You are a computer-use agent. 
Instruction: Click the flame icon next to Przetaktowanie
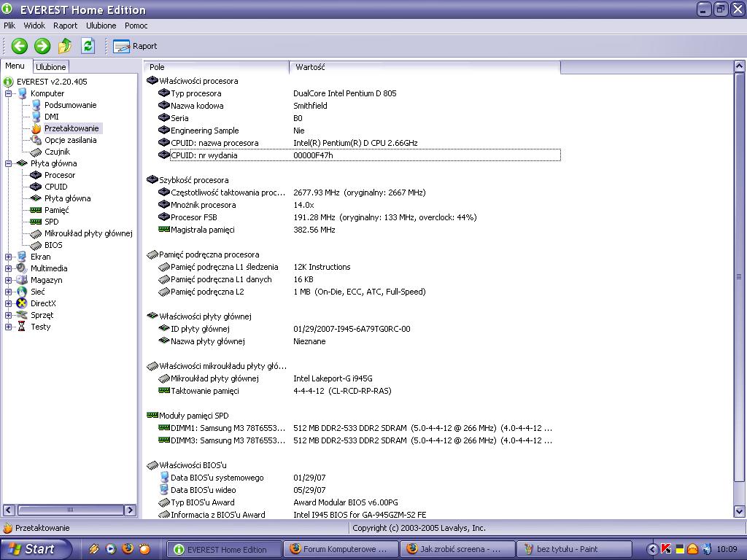pyautogui.click(x=36, y=128)
